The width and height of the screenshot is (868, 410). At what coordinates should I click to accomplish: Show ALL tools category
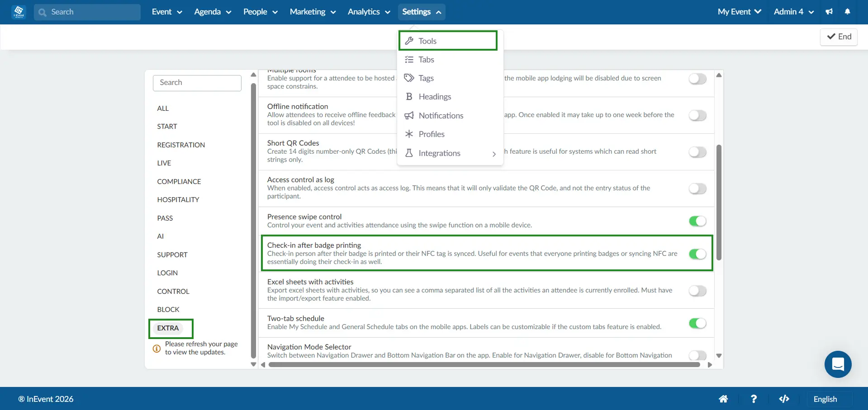[x=163, y=108]
